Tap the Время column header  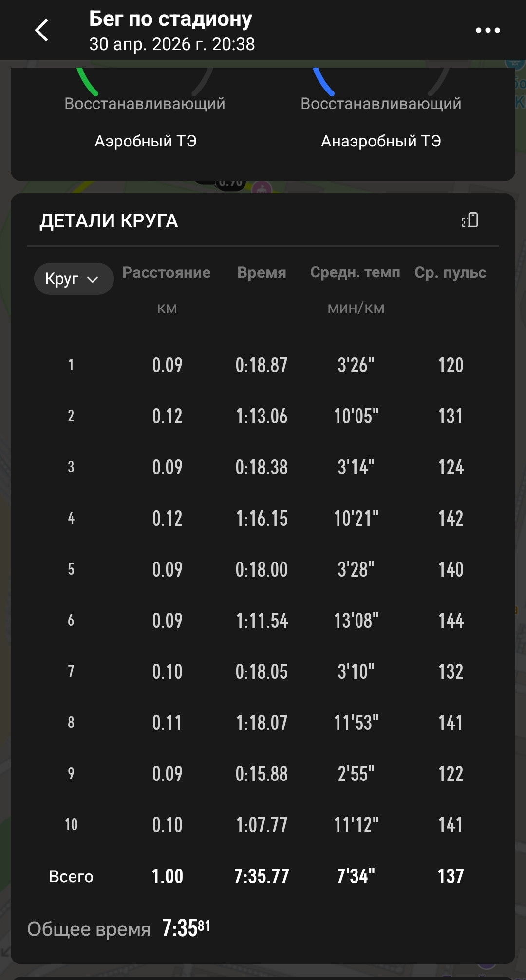[262, 272]
